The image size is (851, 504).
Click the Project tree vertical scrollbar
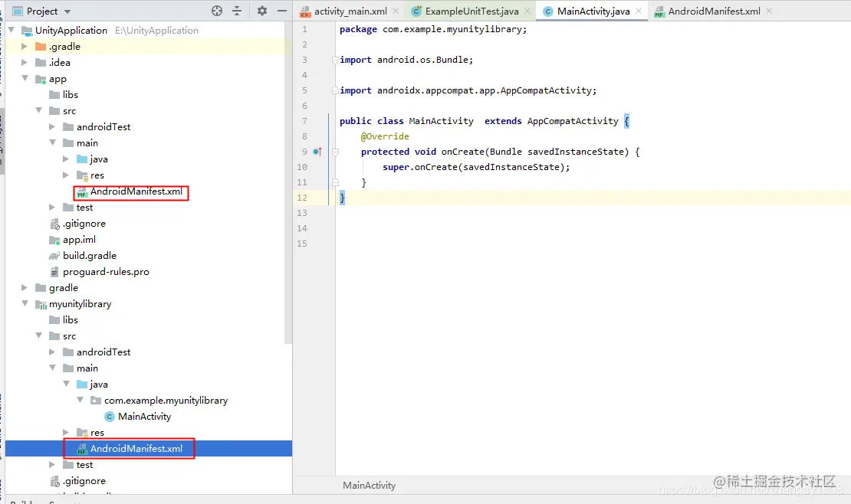point(288,182)
